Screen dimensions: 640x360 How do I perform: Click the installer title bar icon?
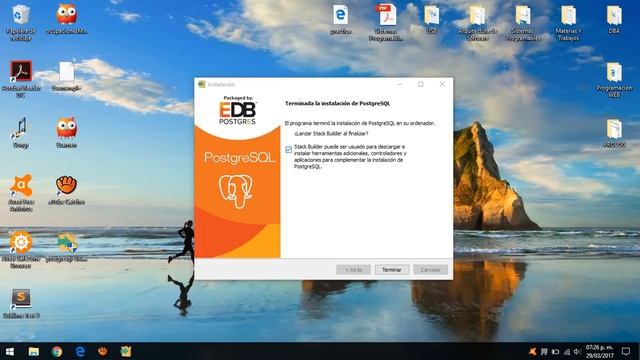[x=201, y=84]
